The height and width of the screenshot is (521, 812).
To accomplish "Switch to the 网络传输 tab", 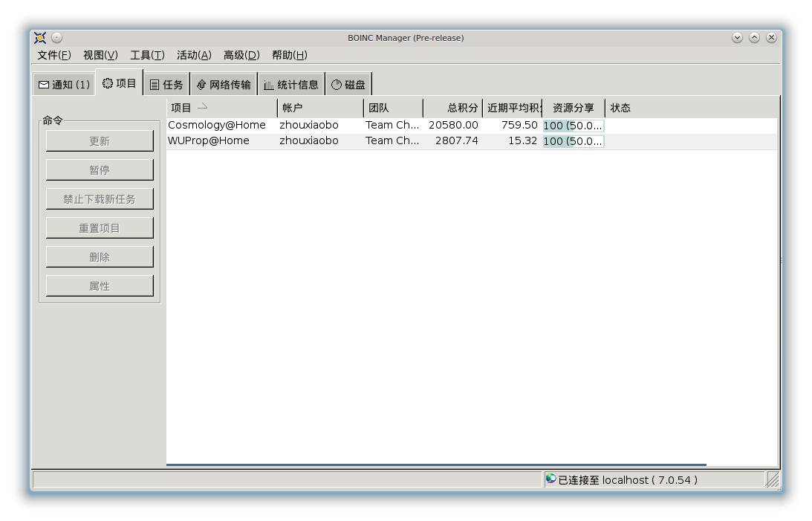I will [224, 85].
